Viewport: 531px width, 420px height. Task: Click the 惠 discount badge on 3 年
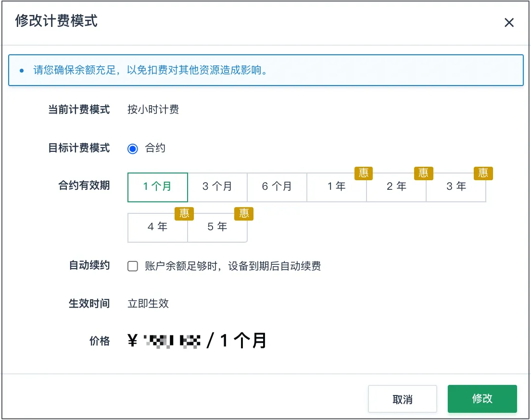(483, 173)
